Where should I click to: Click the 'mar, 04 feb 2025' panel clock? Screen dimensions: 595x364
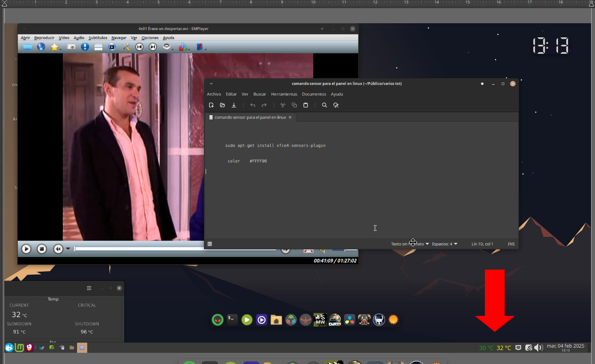click(565, 346)
